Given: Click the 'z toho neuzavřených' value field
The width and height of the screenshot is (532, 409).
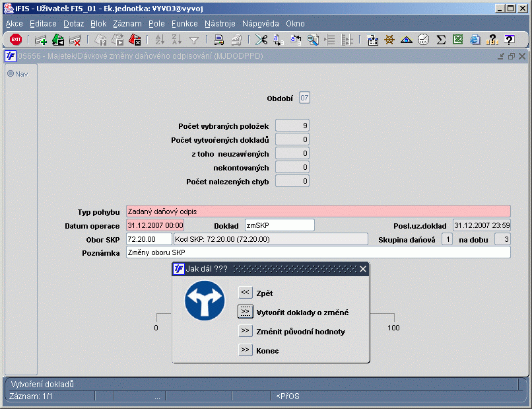Looking at the screenshot, I should coord(292,153).
